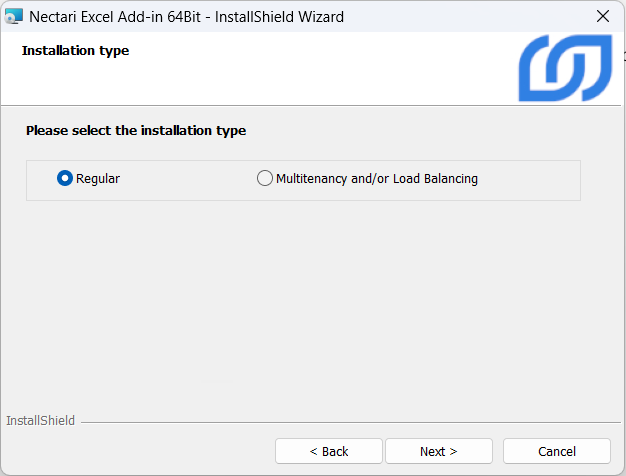Click the empty footer area left of Back
This screenshot has height=476, width=626.
pyautogui.click(x=140, y=451)
